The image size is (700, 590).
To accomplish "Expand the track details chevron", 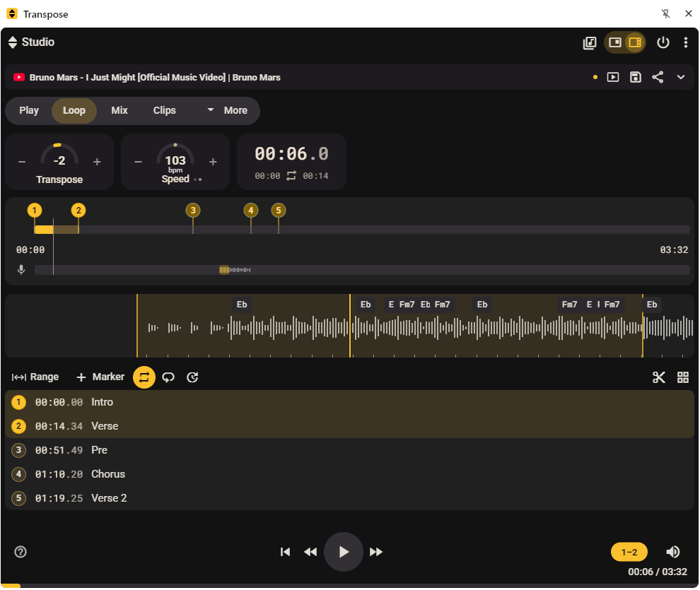I will tap(680, 77).
